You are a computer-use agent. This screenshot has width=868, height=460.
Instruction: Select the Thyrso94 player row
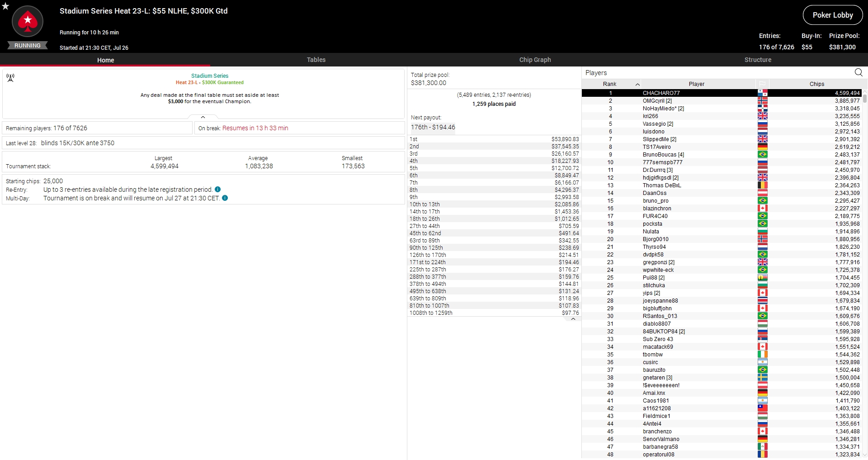click(x=722, y=247)
